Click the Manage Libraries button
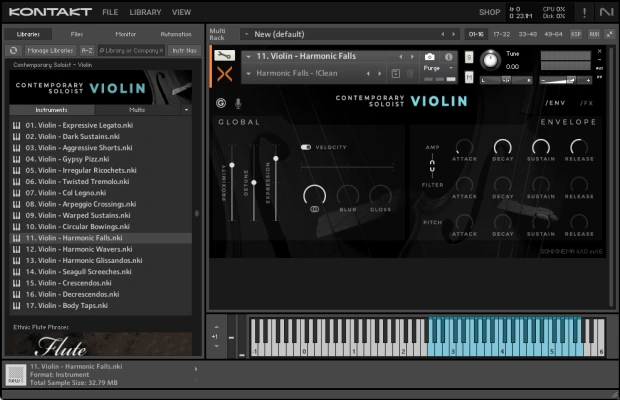 [x=50, y=49]
